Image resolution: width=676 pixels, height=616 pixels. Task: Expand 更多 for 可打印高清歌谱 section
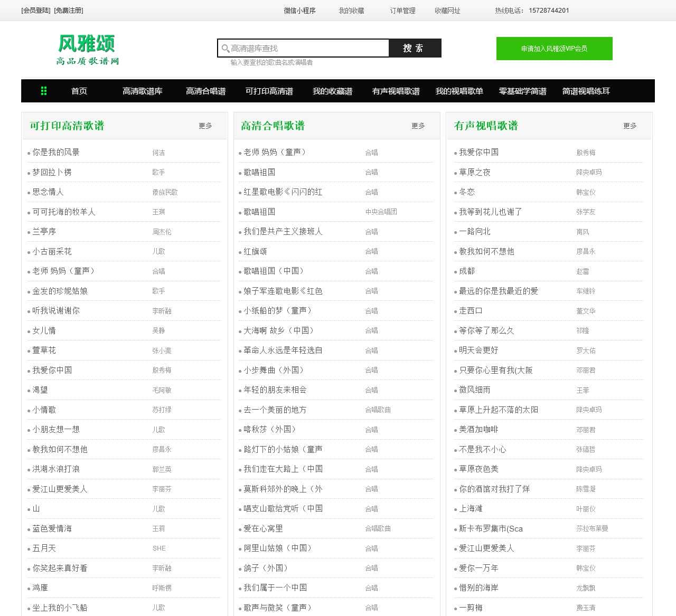(x=205, y=126)
